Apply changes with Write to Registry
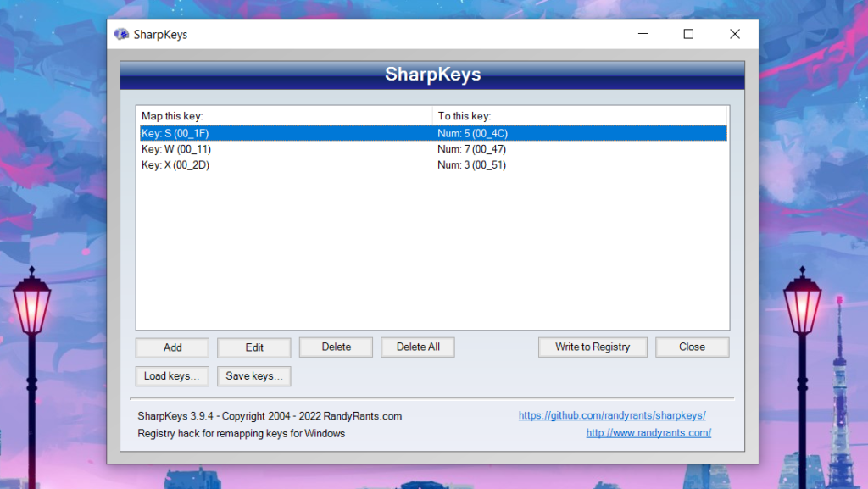Image resolution: width=868 pixels, height=489 pixels. pos(593,347)
